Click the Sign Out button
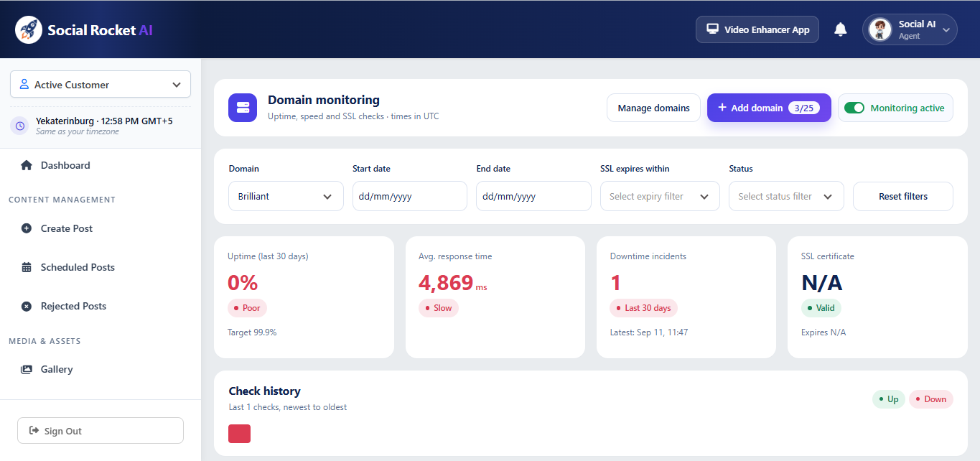 click(101, 431)
